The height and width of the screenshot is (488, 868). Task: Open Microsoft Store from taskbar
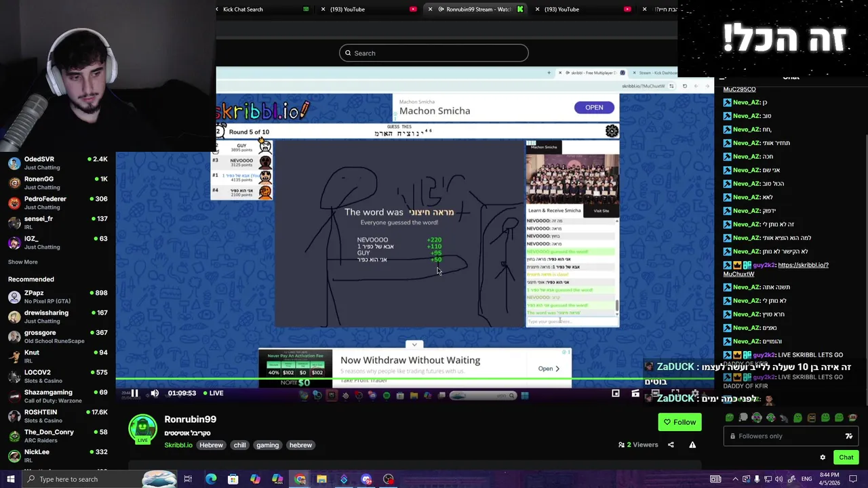click(233, 479)
